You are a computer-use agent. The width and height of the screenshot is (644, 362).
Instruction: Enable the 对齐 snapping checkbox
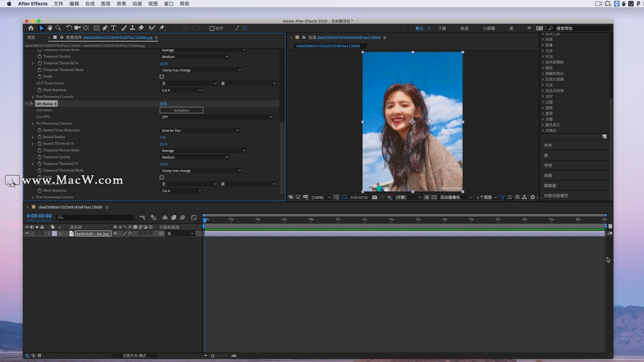point(212,28)
